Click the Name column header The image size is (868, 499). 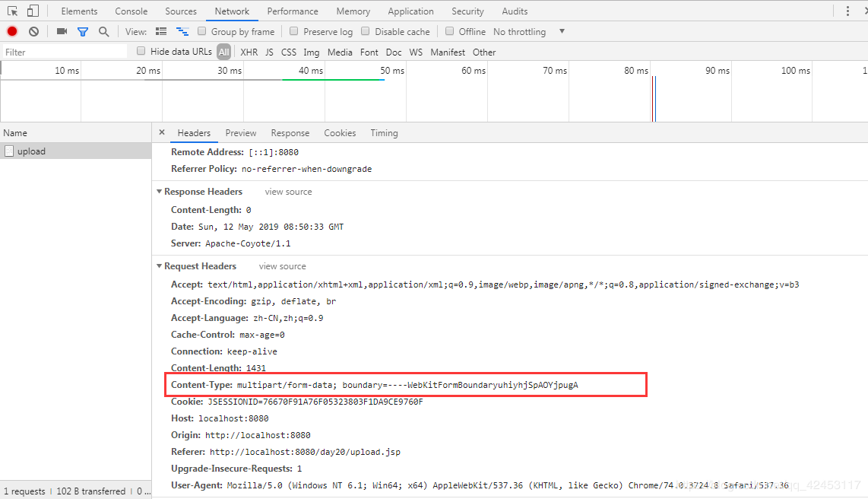pyautogui.click(x=76, y=133)
